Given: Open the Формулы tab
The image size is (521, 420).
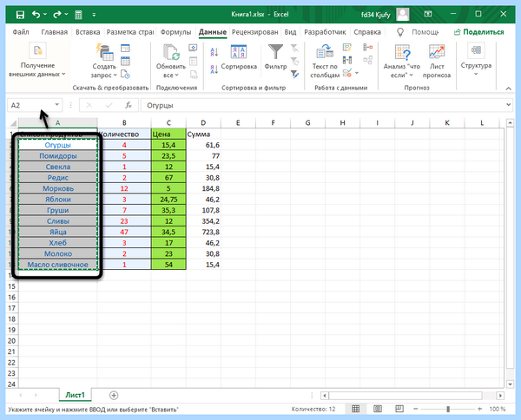Looking at the screenshot, I should 175,32.
